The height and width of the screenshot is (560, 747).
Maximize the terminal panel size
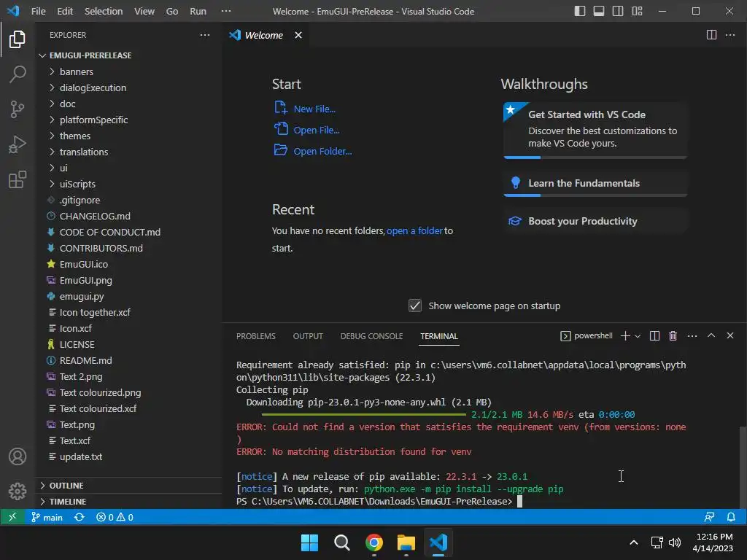coord(711,335)
